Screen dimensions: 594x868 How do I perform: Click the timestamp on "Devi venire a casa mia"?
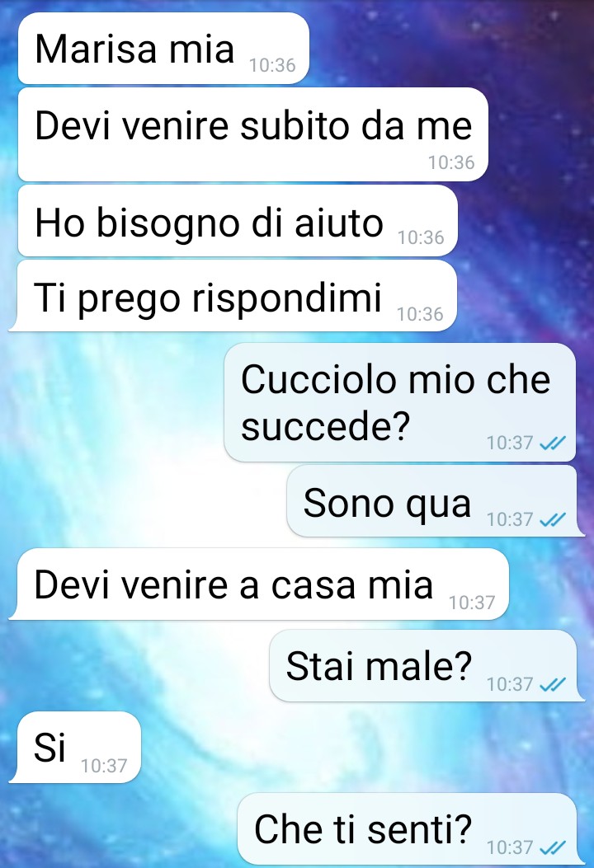click(x=472, y=603)
